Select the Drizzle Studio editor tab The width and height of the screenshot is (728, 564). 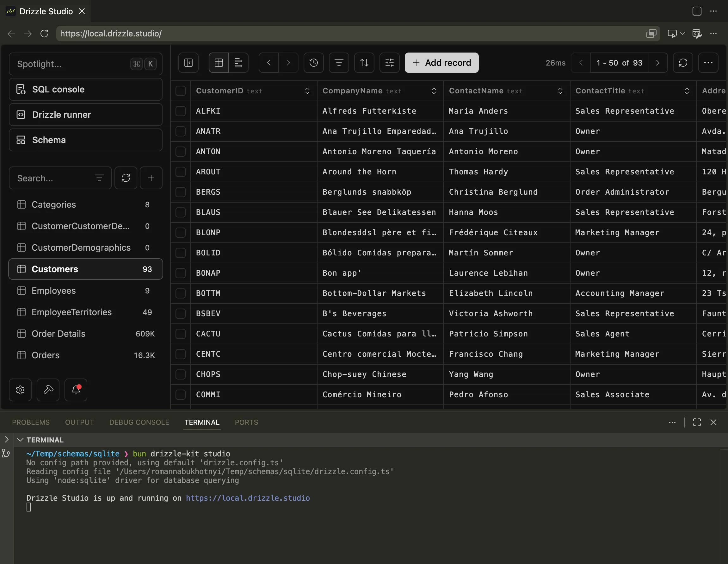pyautogui.click(x=46, y=11)
